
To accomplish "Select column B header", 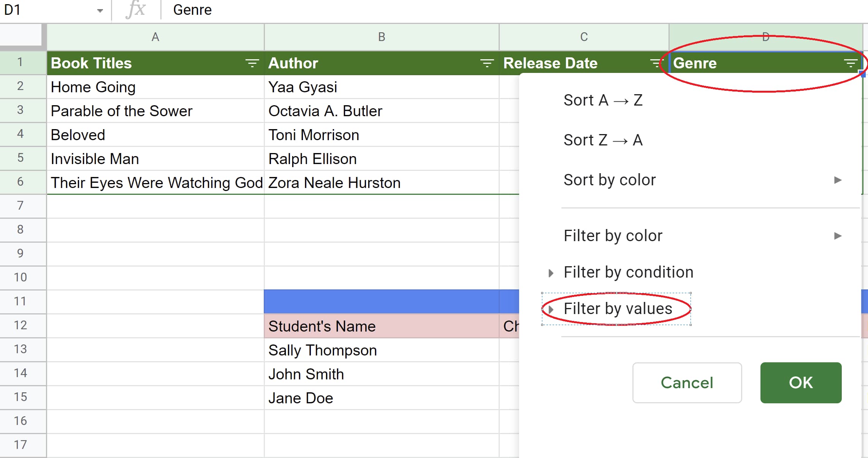I will 382,37.
